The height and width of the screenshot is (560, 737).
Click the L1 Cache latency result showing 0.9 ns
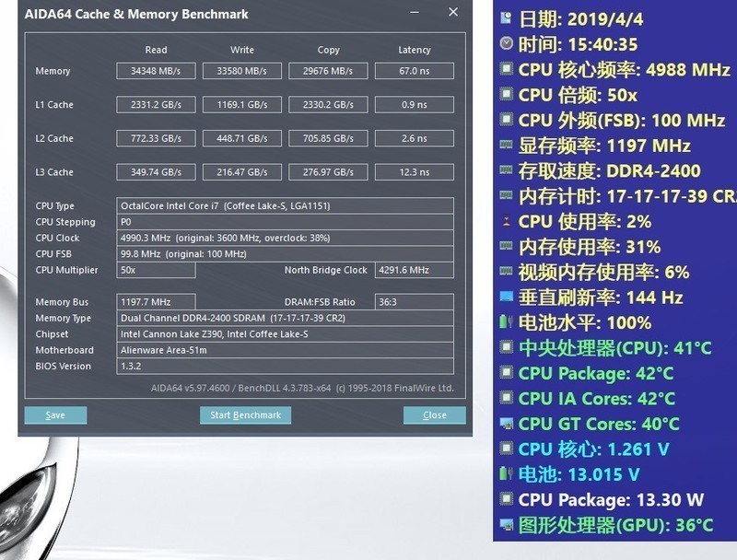pyautogui.click(x=414, y=104)
